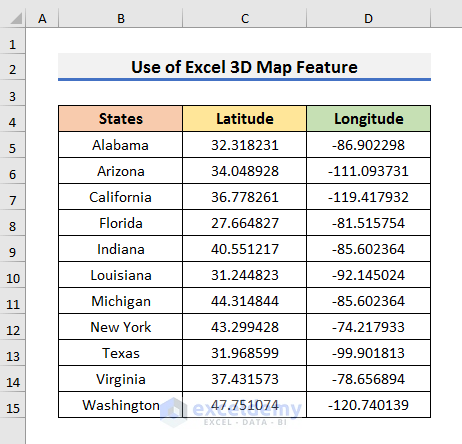
Task: Select longitude value -86.902298
Action: tap(368, 145)
